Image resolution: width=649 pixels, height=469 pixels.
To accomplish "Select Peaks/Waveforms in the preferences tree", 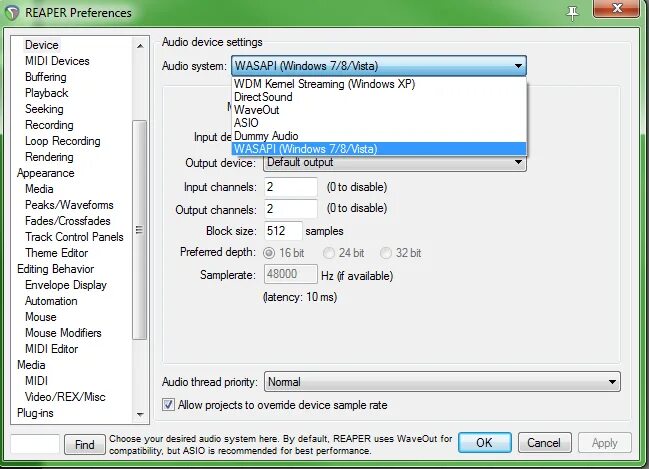I will (69, 205).
